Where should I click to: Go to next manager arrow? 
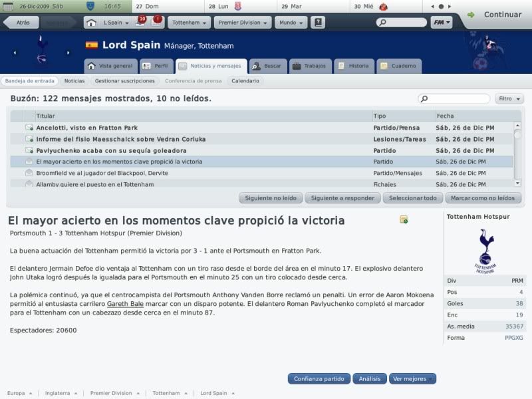68,53
